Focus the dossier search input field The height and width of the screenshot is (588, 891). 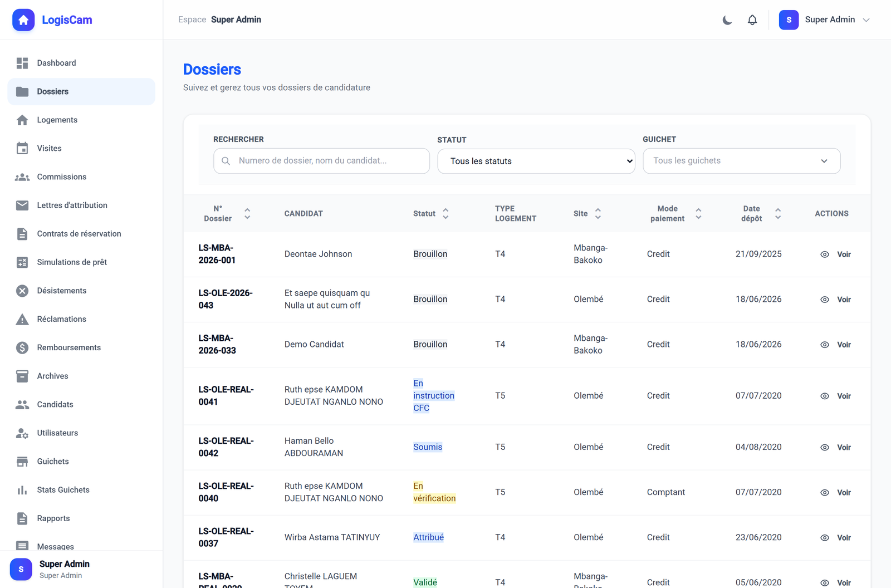pos(321,161)
